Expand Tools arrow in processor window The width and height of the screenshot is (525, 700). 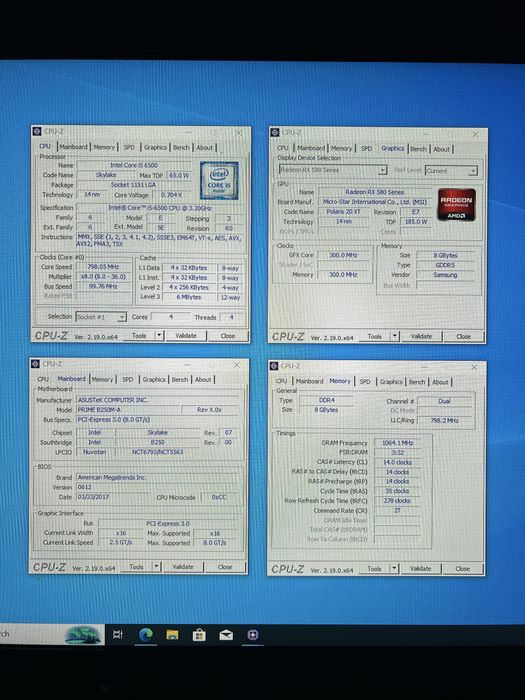[159, 335]
